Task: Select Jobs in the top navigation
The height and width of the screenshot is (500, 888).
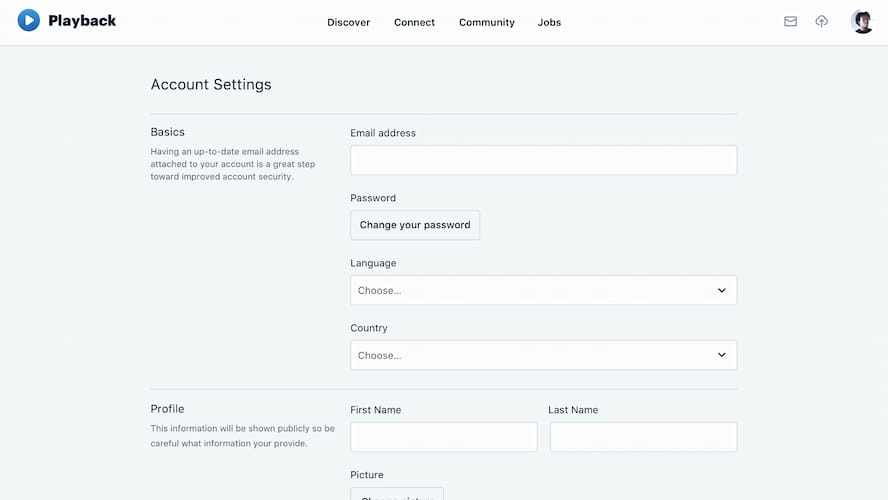Action: 549,22
